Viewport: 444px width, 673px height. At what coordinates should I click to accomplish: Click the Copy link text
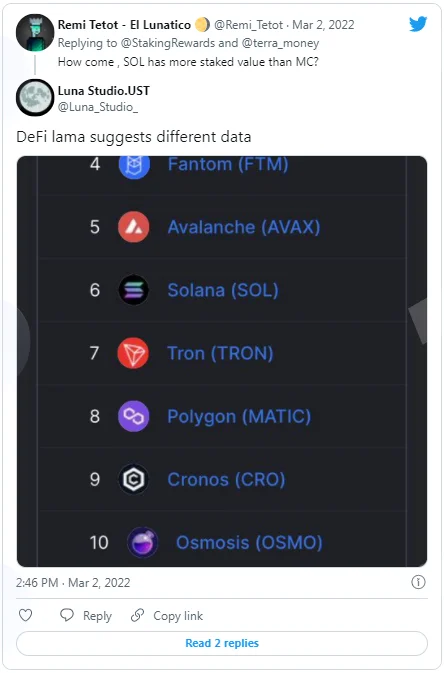click(x=178, y=615)
